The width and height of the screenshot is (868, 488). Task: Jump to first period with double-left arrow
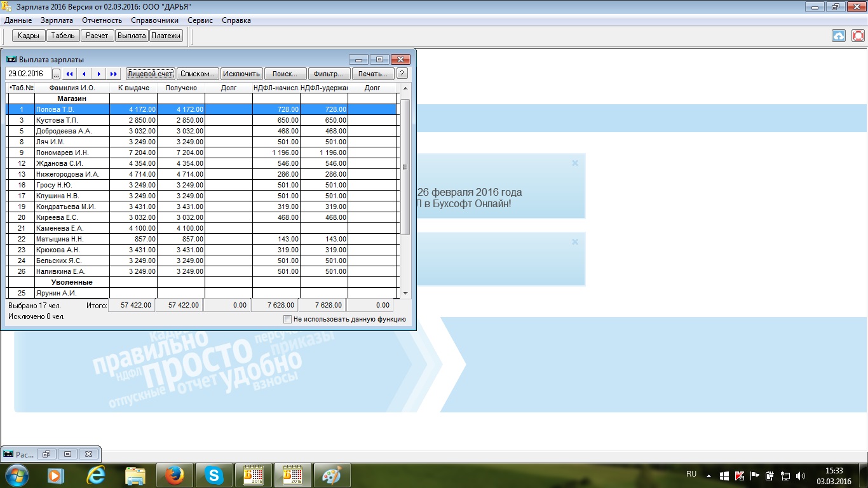pyautogui.click(x=70, y=74)
